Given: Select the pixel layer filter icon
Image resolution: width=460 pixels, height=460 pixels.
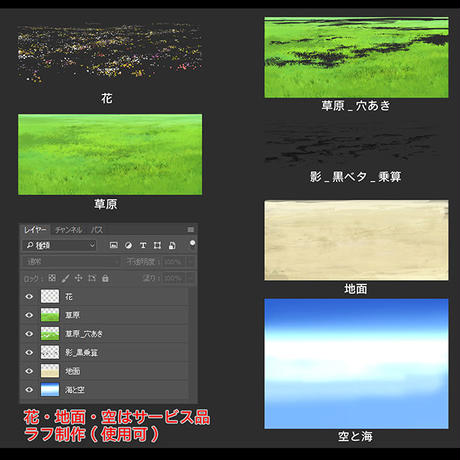Looking at the screenshot, I should [x=114, y=245].
